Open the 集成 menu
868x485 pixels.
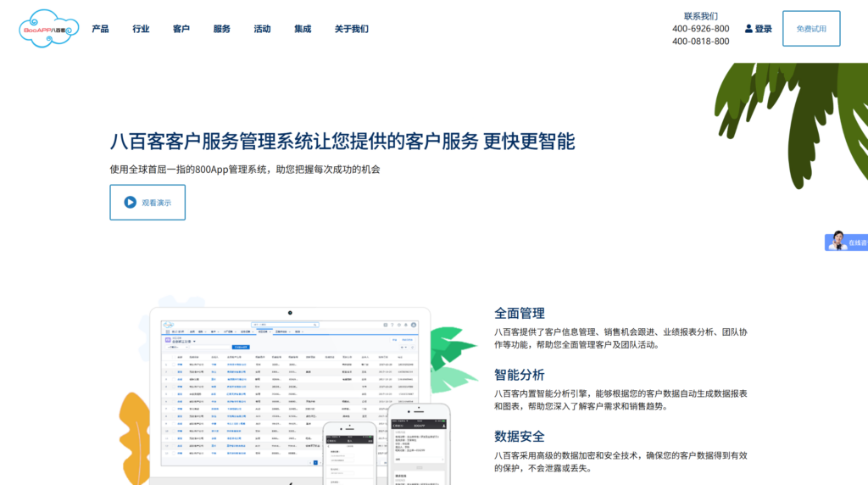tap(303, 29)
